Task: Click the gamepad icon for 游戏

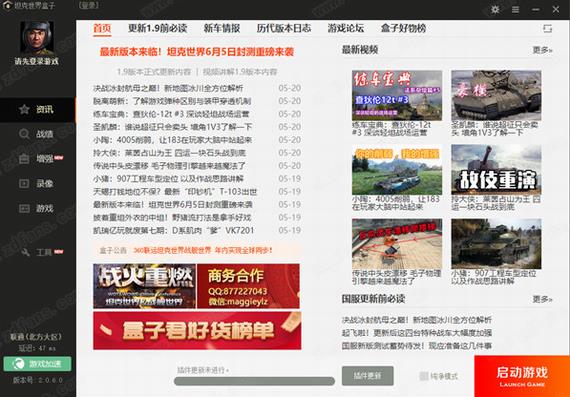Action: (24, 208)
